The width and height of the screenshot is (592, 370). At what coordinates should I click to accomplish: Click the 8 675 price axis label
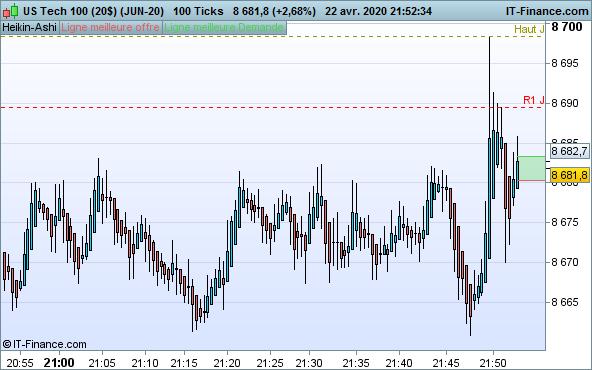tap(565, 222)
